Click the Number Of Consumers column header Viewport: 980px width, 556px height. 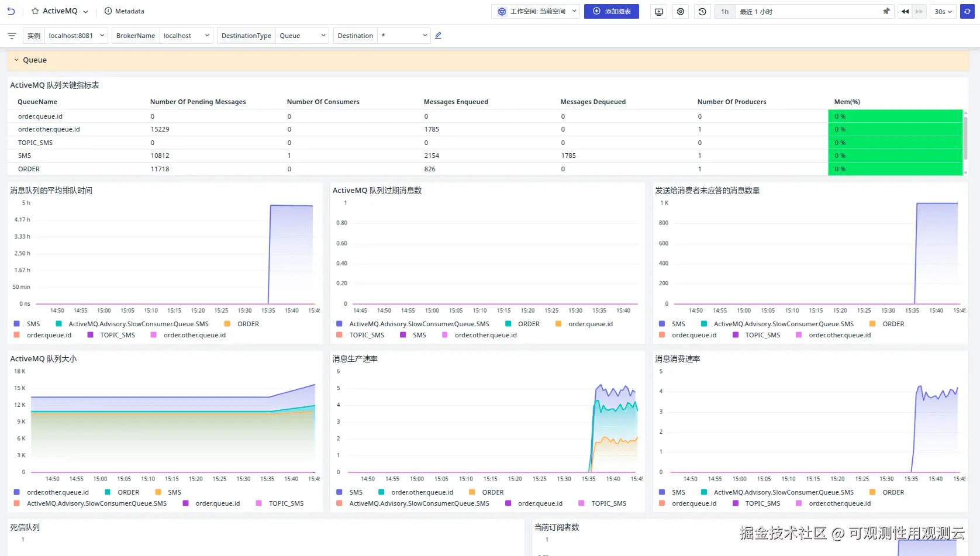coord(323,102)
